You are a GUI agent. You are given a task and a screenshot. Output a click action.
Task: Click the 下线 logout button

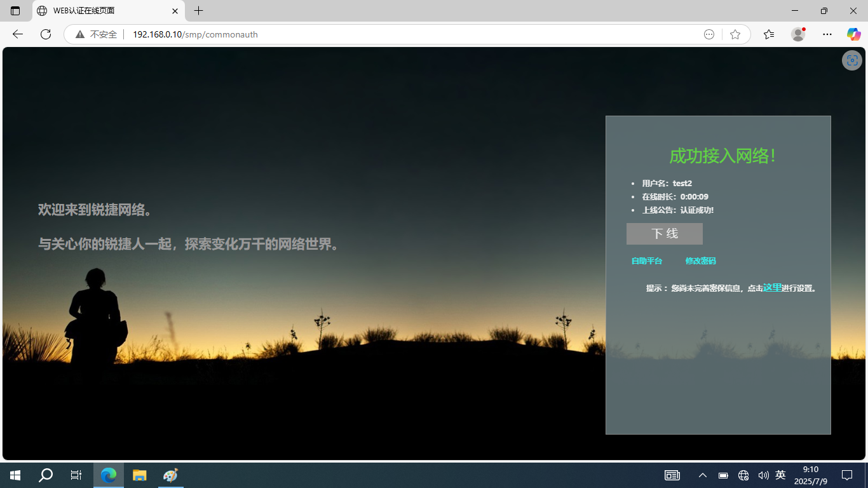[x=664, y=234]
